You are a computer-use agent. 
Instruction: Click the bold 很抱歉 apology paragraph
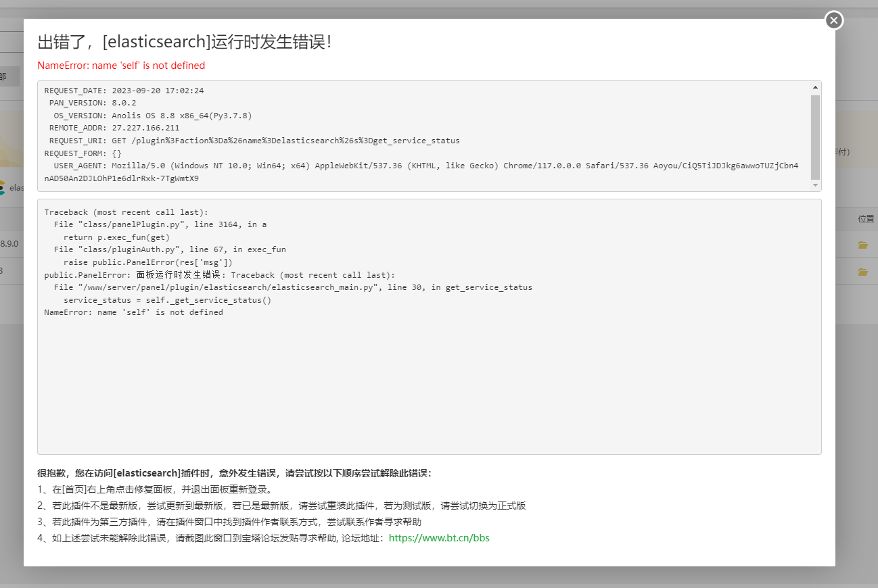click(234, 473)
